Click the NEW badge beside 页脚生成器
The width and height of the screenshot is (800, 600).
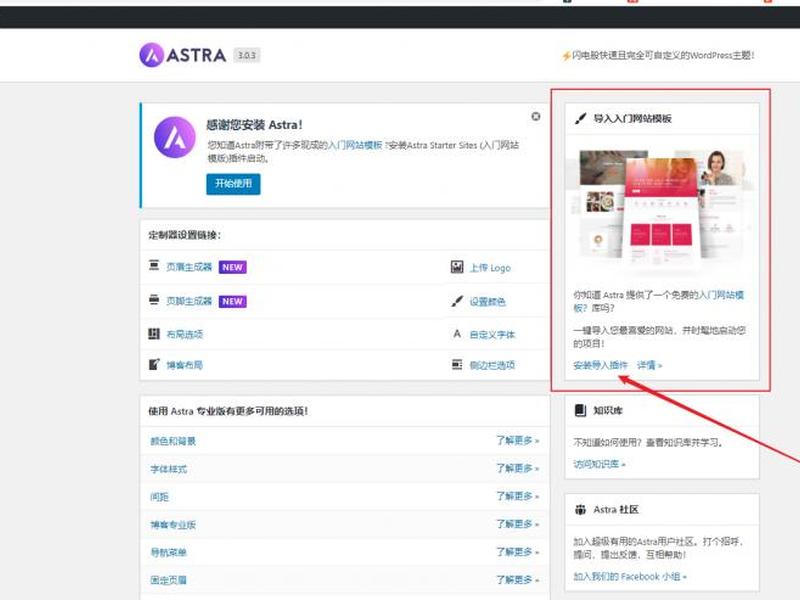point(233,301)
